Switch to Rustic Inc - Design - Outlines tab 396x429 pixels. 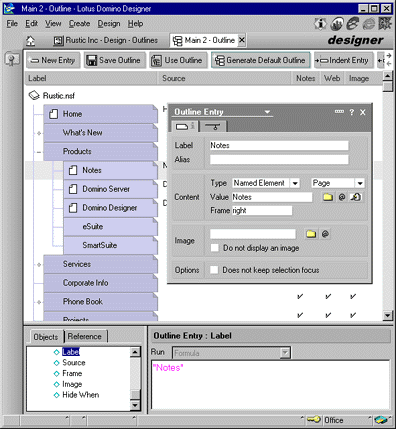pyautogui.click(x=106, y=40)
